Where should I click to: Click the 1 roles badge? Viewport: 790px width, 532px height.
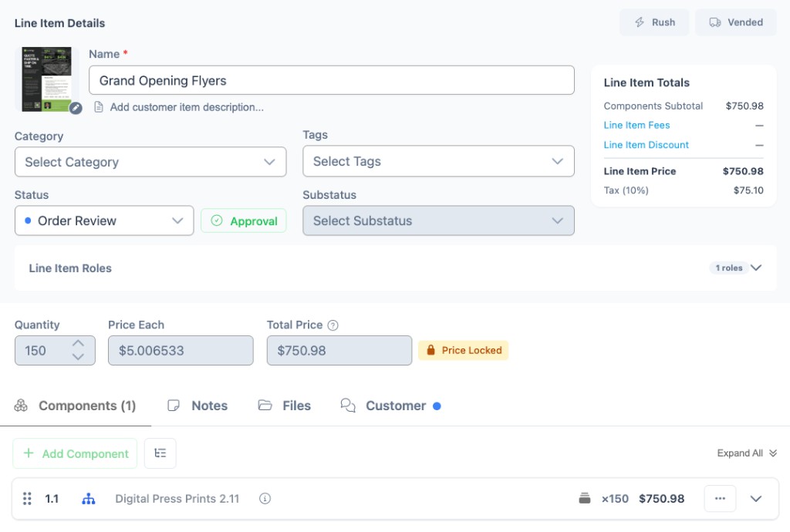729,268
